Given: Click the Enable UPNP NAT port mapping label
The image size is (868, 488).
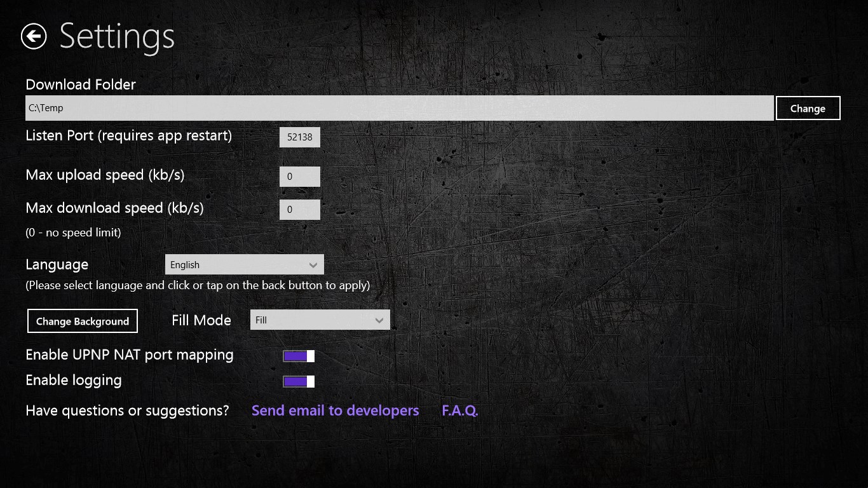Looking at the screenshot, I should [x=129, y=355].
